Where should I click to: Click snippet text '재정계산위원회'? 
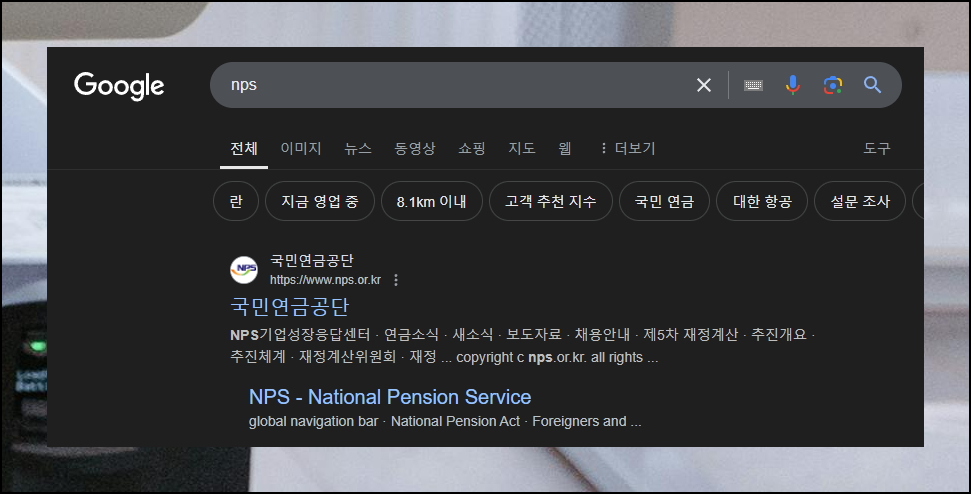(347, 357)
